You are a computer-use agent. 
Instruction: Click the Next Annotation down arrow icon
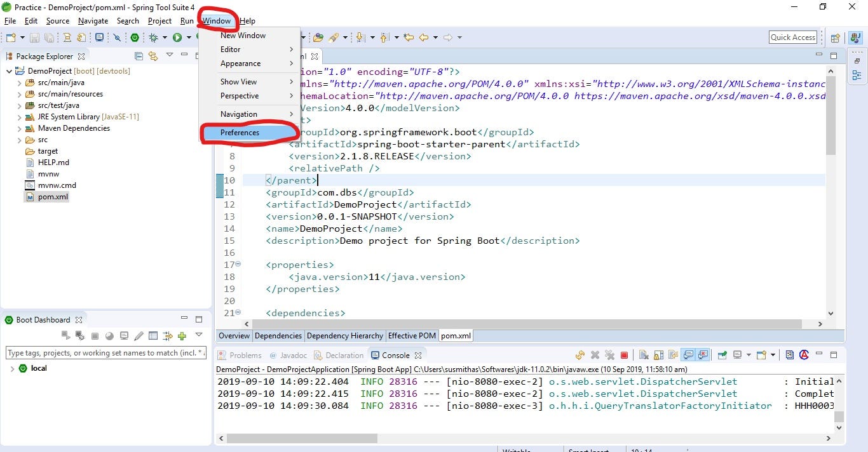[x=361, y=37]
